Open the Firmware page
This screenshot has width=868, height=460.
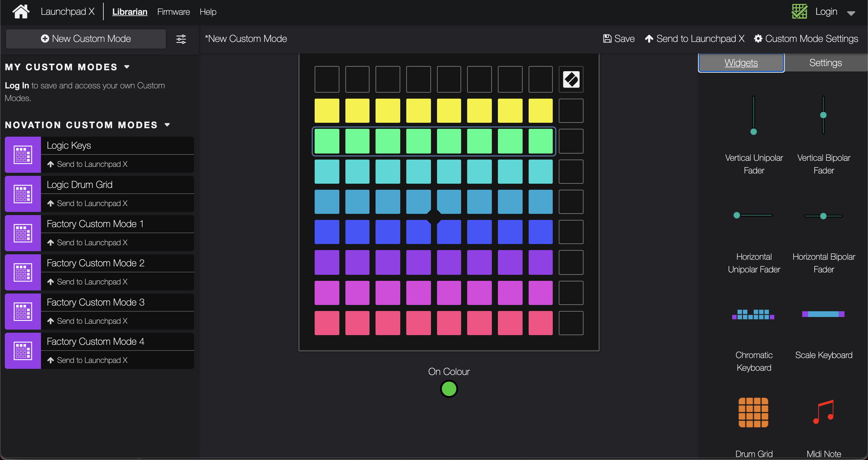(173, 11)
